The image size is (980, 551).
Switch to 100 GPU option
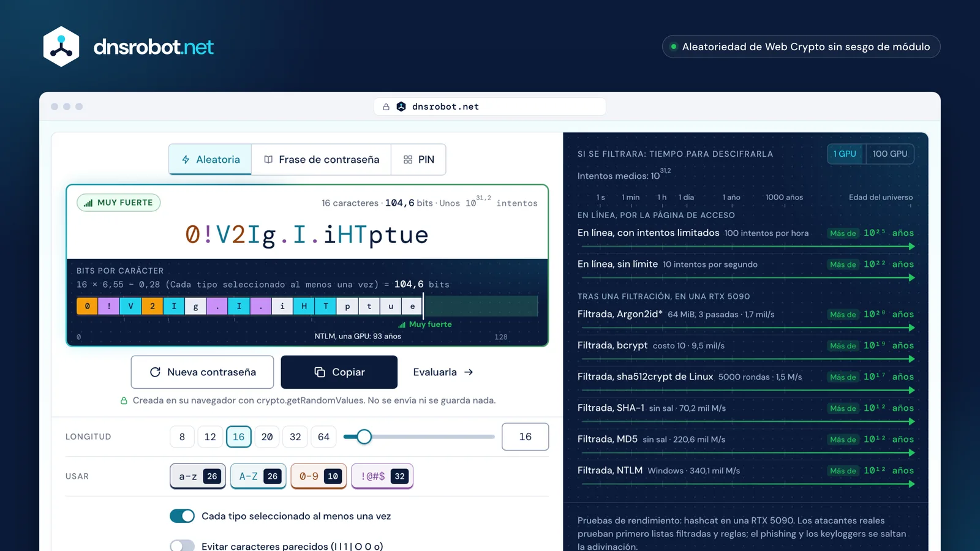tap(889, 154)
